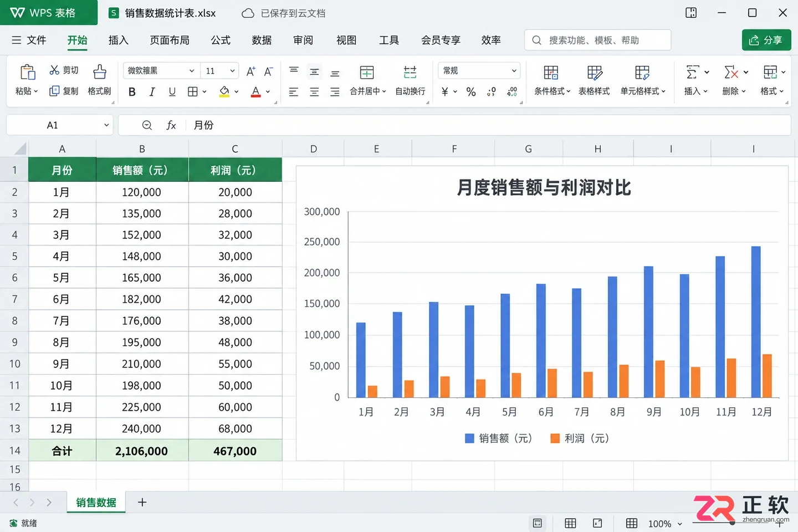
Task: Switch to the 插入 tab
Action: tap(118, 40)
